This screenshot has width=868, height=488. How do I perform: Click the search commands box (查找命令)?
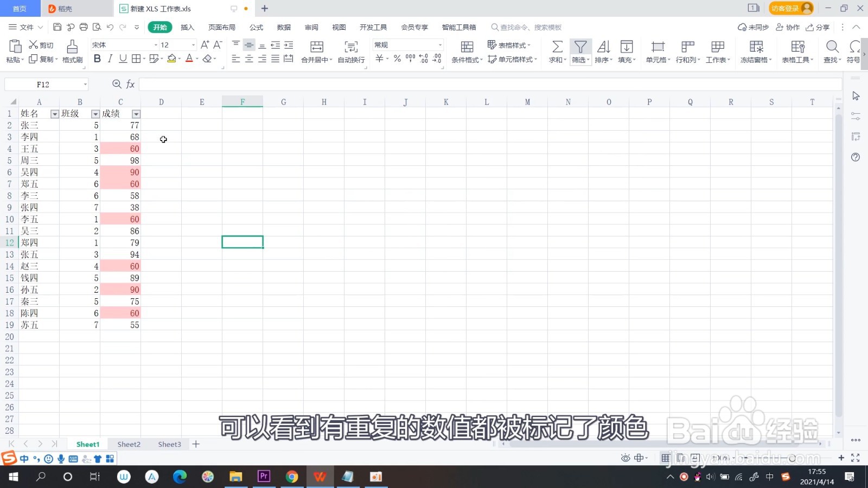526,27
